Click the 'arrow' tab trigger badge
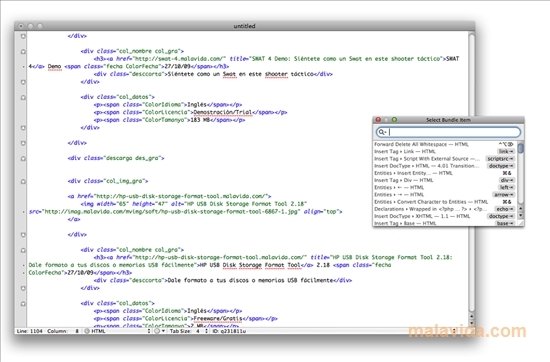 point(504,195)
